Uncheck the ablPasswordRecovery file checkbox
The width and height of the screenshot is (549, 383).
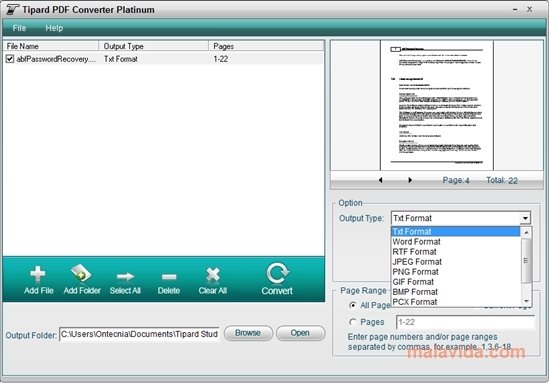coord(10,59)
